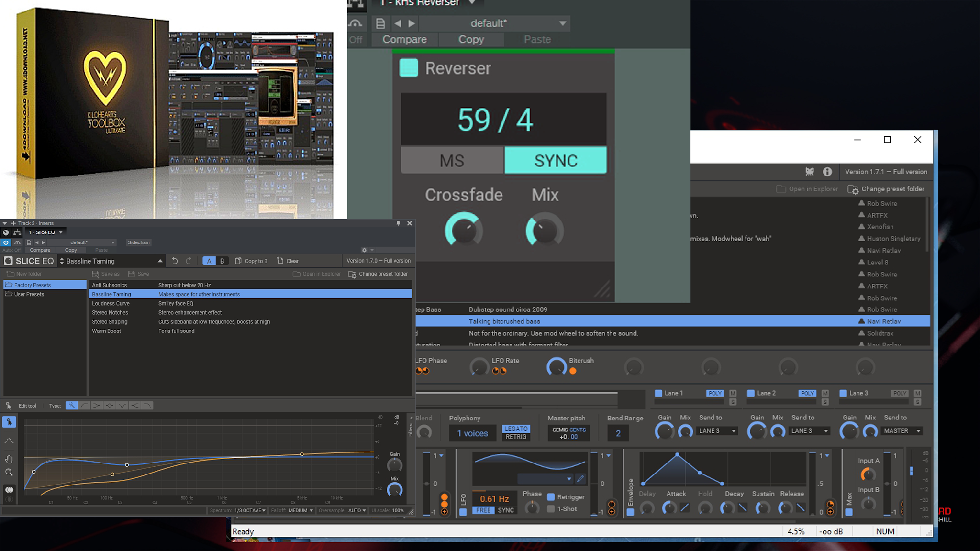
Task: Click the undo arrow in Slice EQ
Action: tap(175, 261)
